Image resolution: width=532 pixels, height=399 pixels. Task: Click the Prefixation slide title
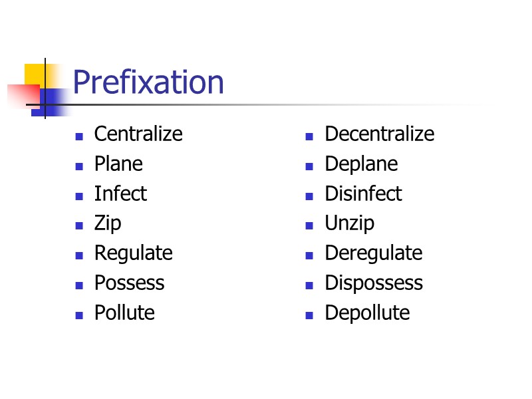pyautogui.click(x=148, y=82)
